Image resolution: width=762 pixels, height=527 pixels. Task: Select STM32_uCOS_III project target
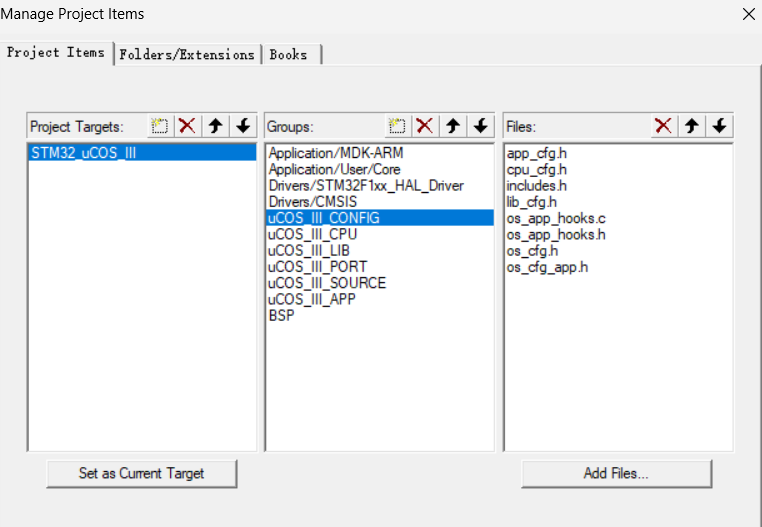(x=142, y=153)
